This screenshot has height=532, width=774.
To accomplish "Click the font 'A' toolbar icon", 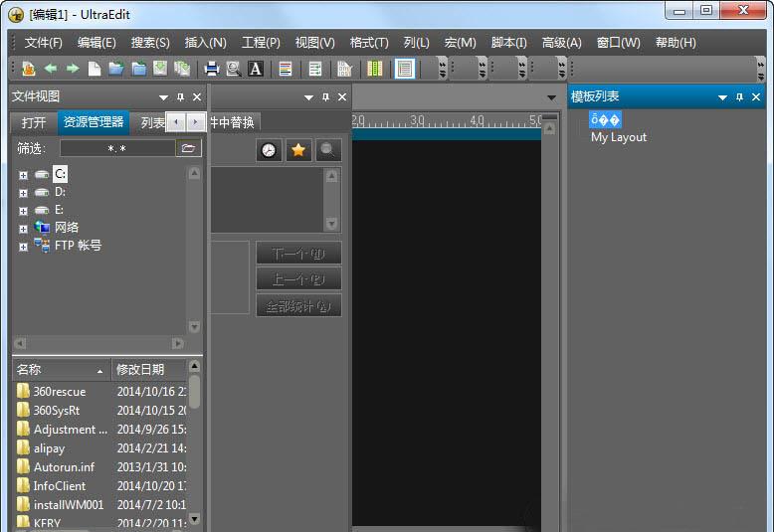I will point(256,69).
